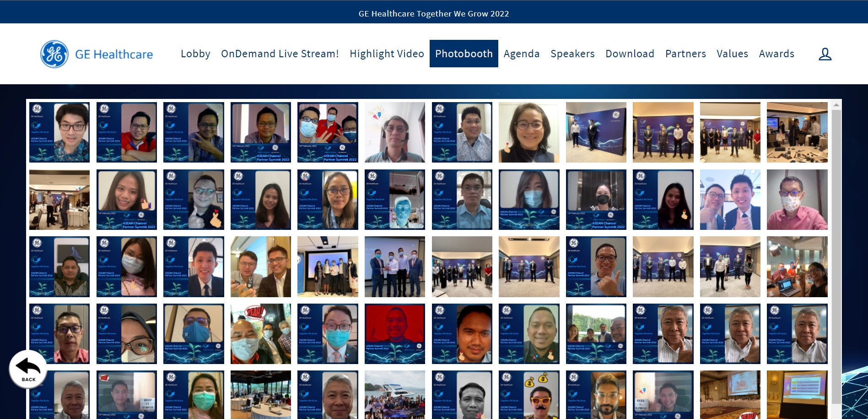Open the Highlight Video page
Image resolution: width=868 pixels, height=419 pixels.
point(387,54)
